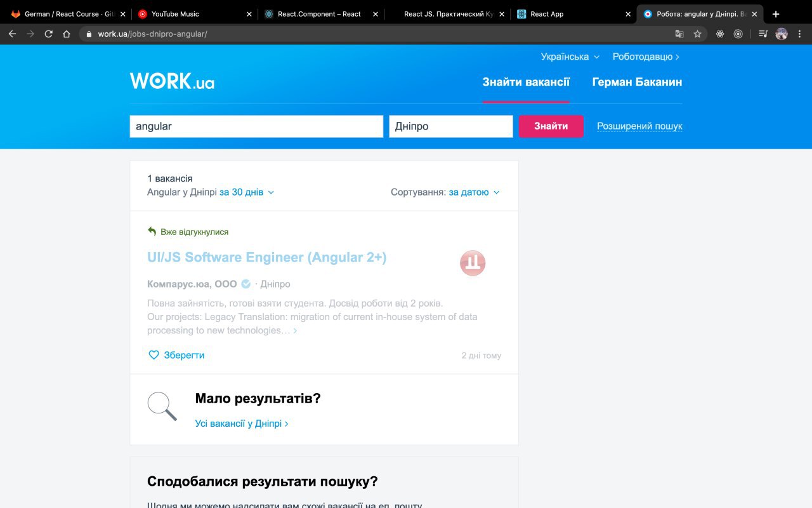The width and height of the screenshot is (812, 508).
Task: Click the 'Вже відгукнулися' status label
Action: [x=194, y=232]
